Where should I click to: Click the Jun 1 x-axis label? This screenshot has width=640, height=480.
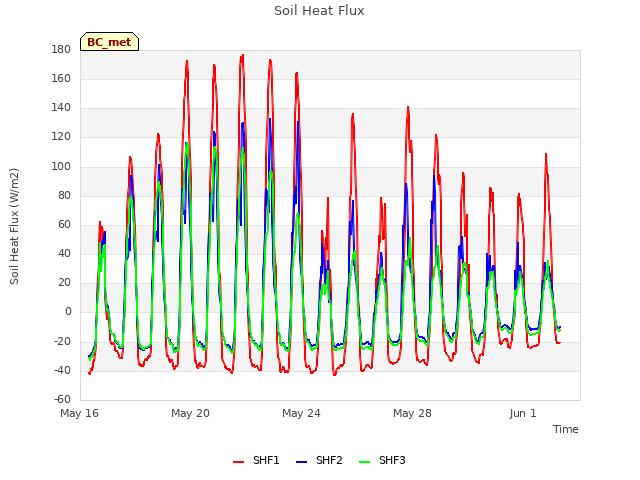coord(523,413)
